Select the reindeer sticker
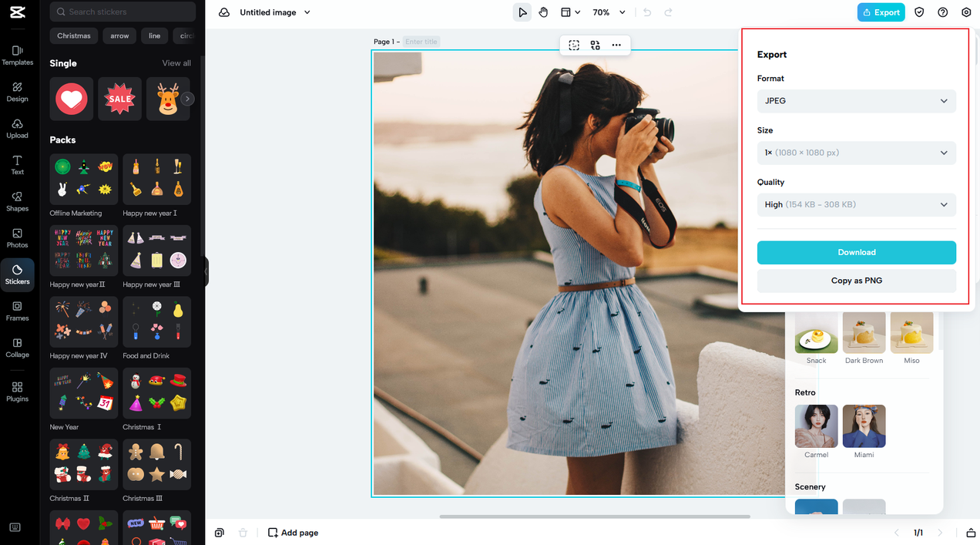Image resolution: width=980 pixels, height=545 pixels. tap(168, 99)
